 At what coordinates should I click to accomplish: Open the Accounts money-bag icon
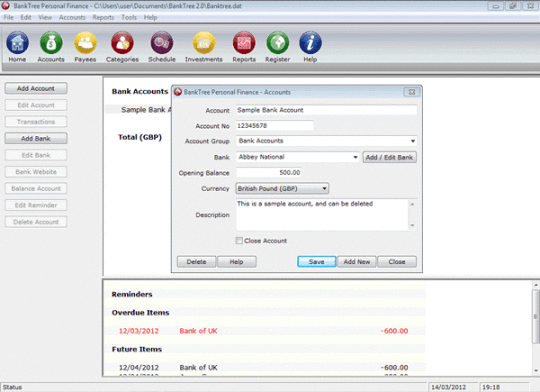[51, 43]
